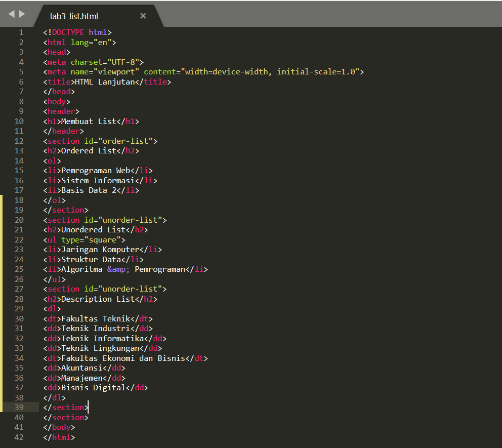This screenshot has height=448, width=502.
Task: Click the close icon on the lab3_list.html tab
Action: pos(143,16)
